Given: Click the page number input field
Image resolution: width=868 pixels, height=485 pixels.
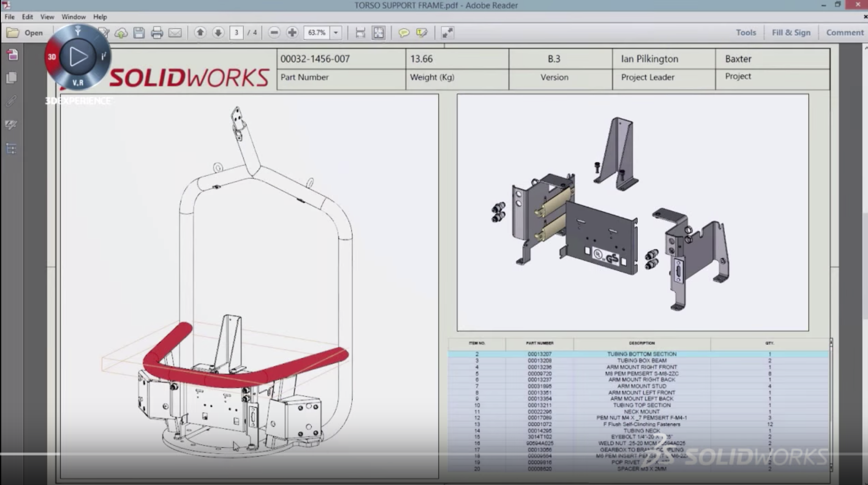Looking at the screenshot, I should 236,33.
